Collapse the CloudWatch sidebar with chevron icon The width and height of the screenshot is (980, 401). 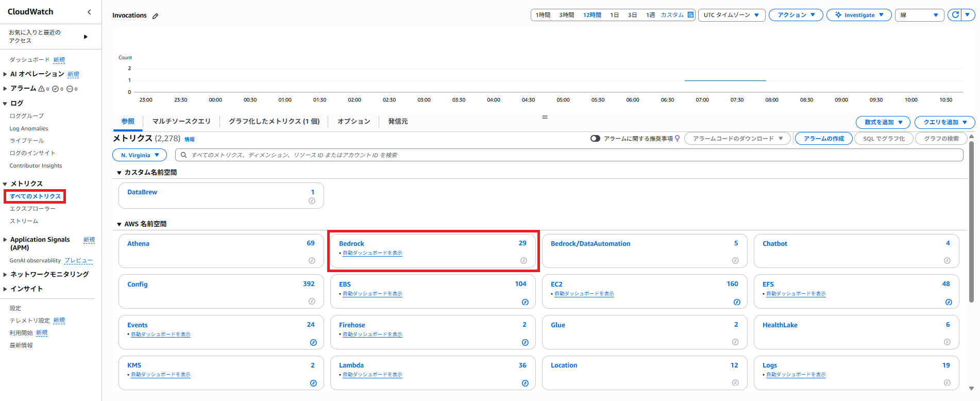point(89,12)
